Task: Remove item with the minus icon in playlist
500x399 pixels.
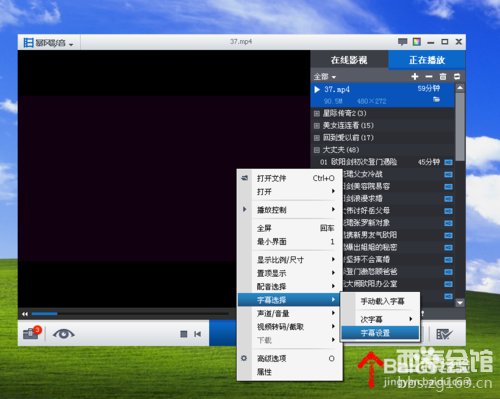Action: pos(429,76)
